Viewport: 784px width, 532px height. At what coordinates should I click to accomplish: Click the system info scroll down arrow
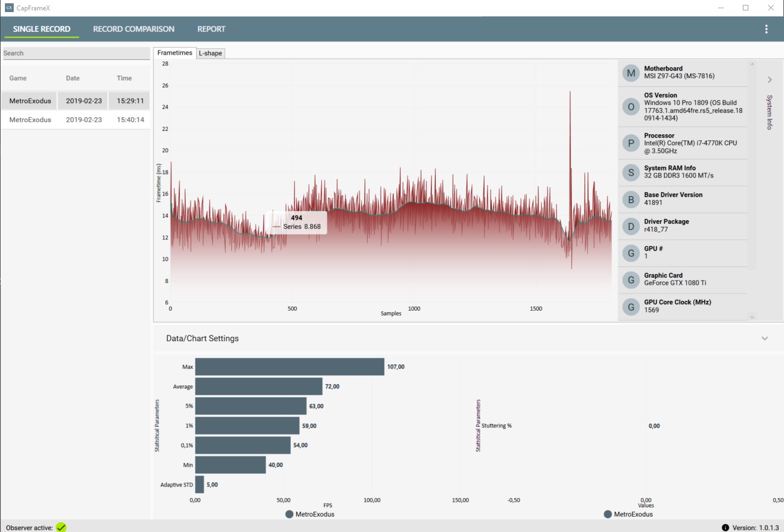tap(752, 317)
